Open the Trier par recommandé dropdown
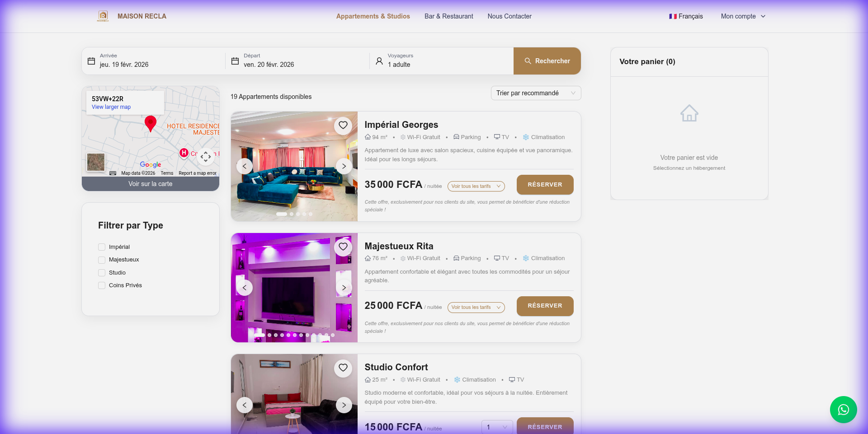 point(536,93)
